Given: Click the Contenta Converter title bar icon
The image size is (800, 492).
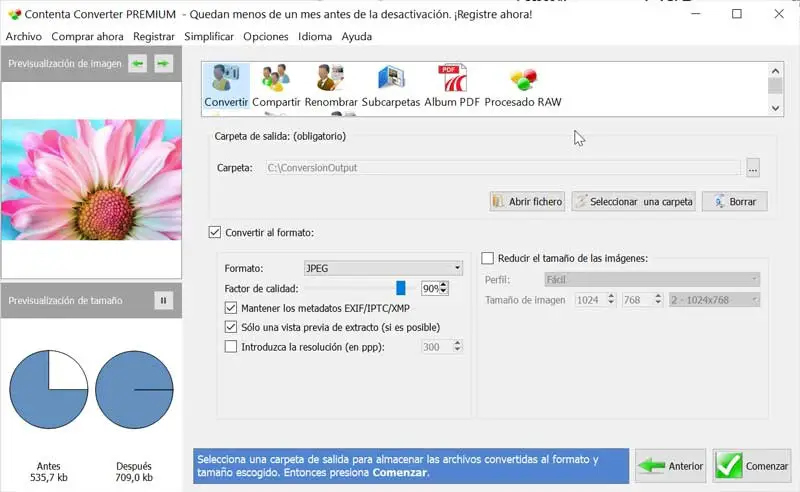Looking at the screenshot, I should (x=14, y=14).
